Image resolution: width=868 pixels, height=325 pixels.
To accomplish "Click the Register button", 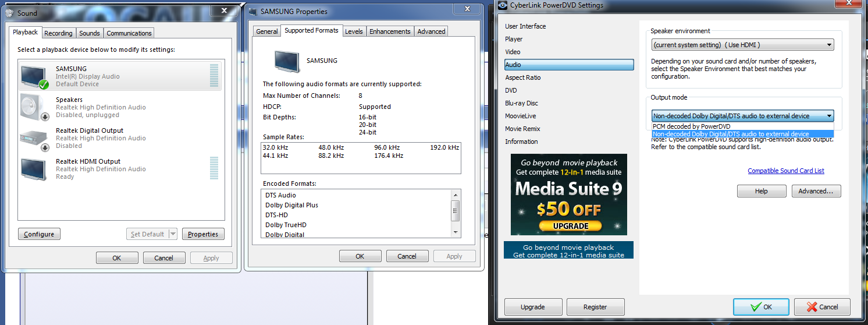I will [595, 307].
